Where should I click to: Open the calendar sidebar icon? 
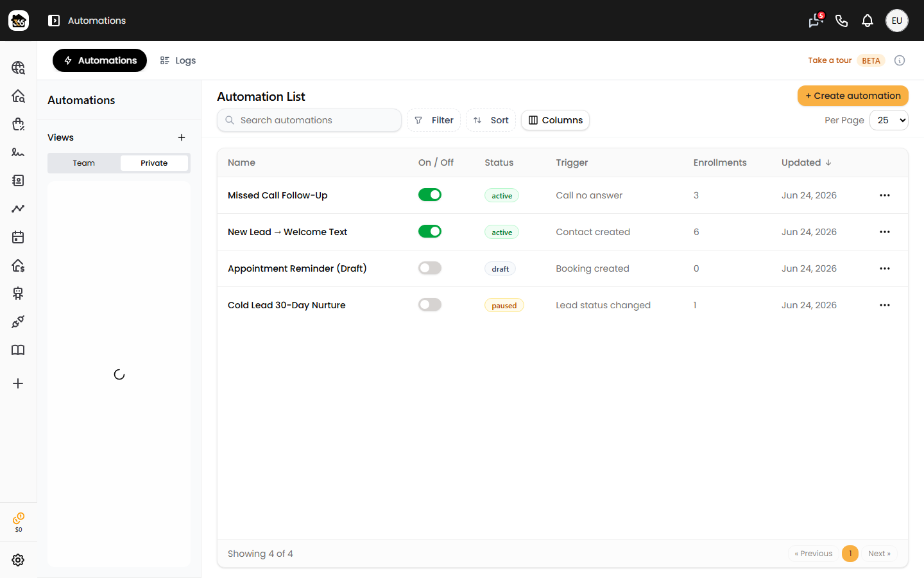[18, 237]
